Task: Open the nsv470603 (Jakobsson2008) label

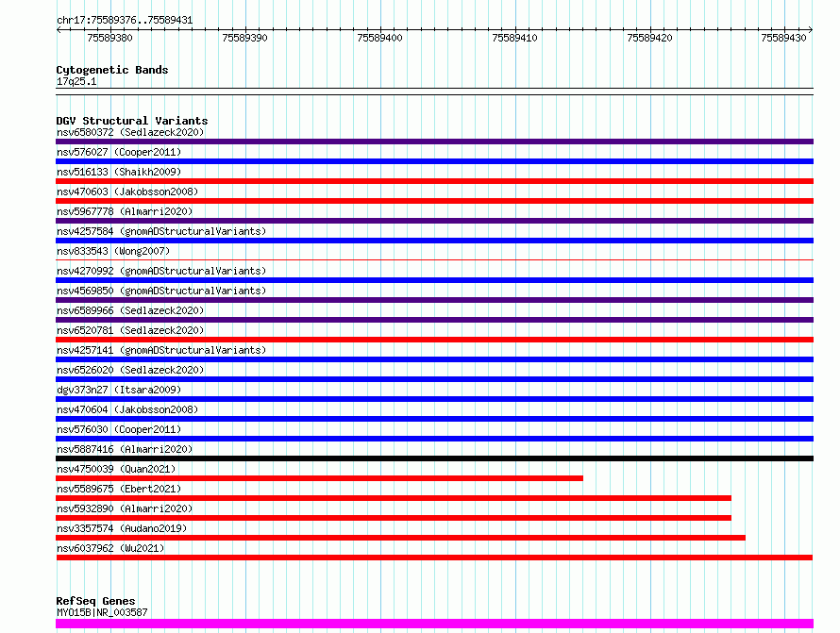Action: [x=127, y=192]
